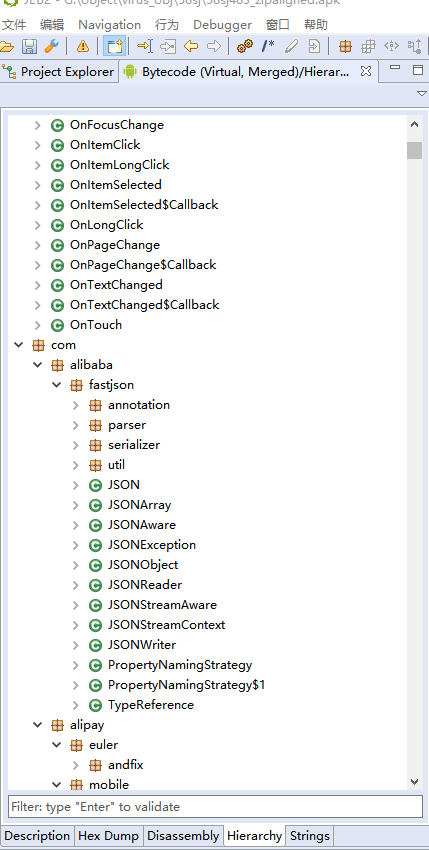Select the JSONArray class item
429x850 pixels.
[x=139, y=505]
